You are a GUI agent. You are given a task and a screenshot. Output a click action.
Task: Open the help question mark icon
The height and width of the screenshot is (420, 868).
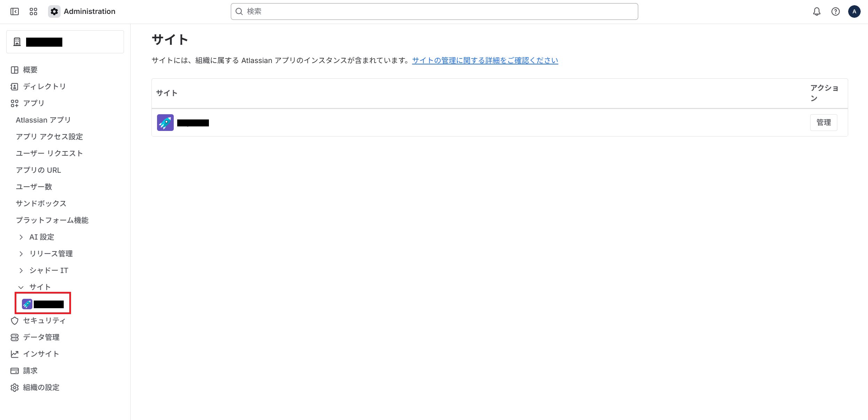point(835,11)
